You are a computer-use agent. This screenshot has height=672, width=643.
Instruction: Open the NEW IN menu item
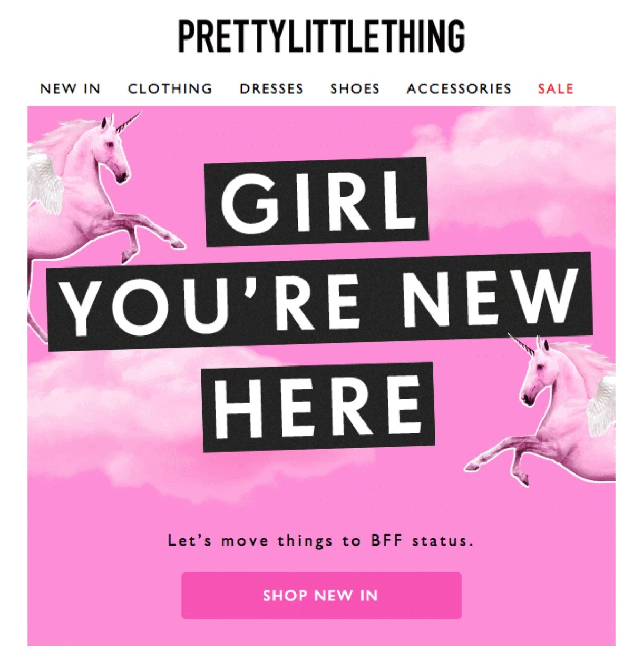[x=70, y=88]
